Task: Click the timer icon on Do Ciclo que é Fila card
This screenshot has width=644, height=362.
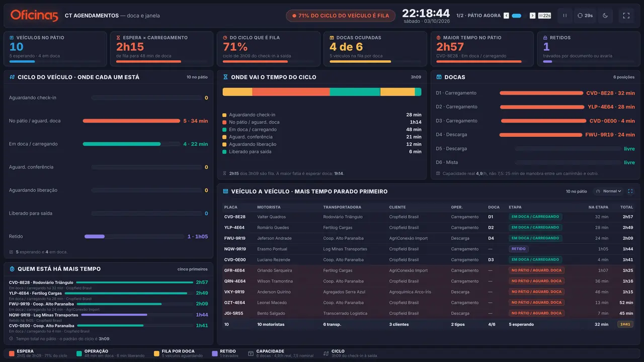Action: pyautogui.click(x=225, y=38)
